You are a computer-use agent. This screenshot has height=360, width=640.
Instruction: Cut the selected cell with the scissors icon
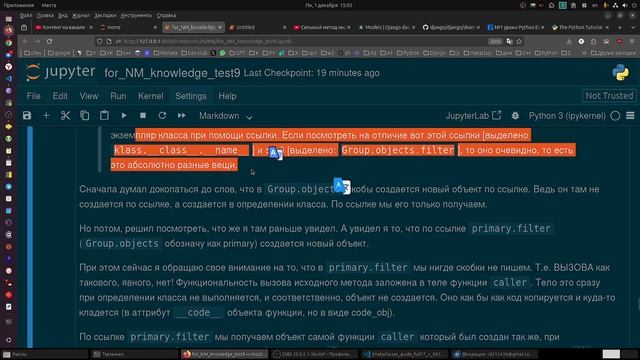point(65,116)
